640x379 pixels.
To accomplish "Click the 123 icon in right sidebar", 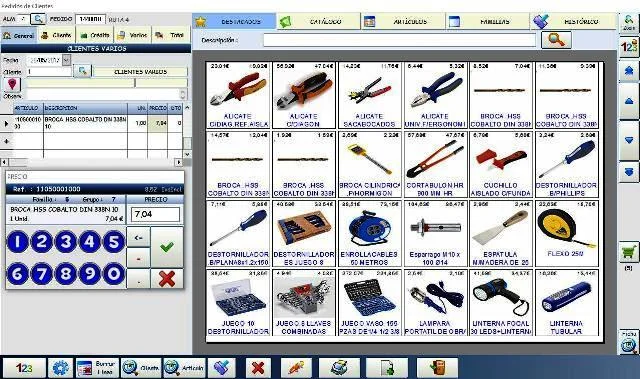I will [x=629, y=47].
